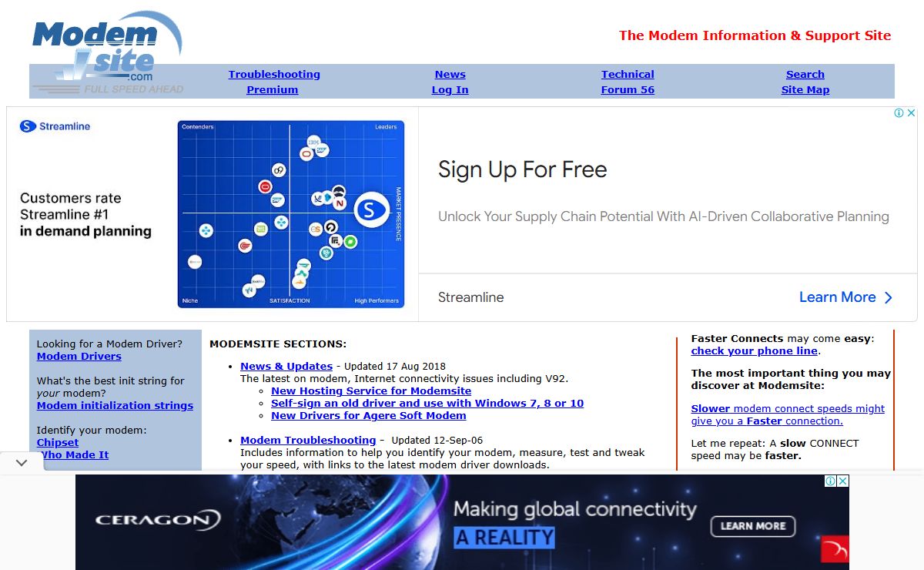Viewport: 924px width, 570px height.
Task: Click the Streamline advertiser name text
Action: point(471,297)
